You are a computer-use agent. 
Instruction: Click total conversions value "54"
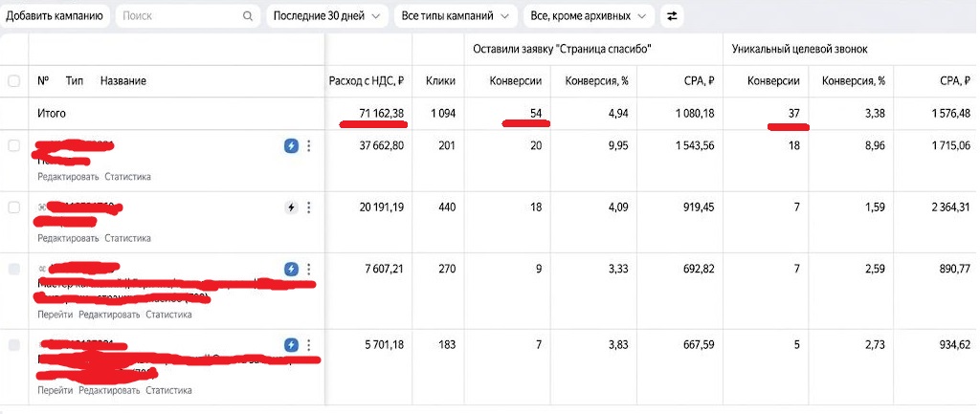tap(536, 114)
